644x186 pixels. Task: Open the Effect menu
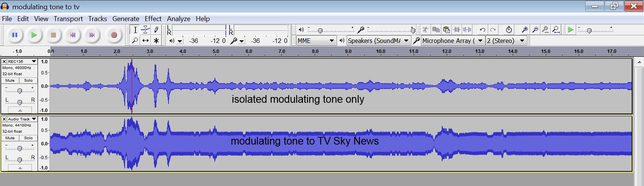[153, 18]
